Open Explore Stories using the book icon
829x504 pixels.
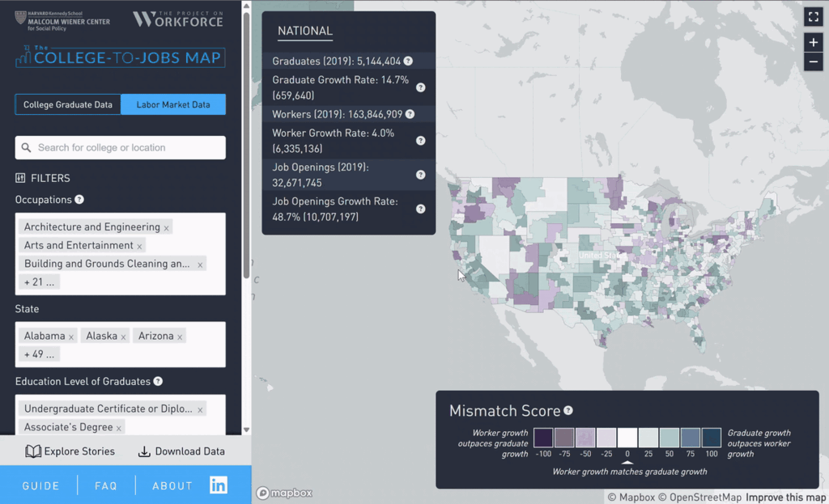(x=33, y=451)
